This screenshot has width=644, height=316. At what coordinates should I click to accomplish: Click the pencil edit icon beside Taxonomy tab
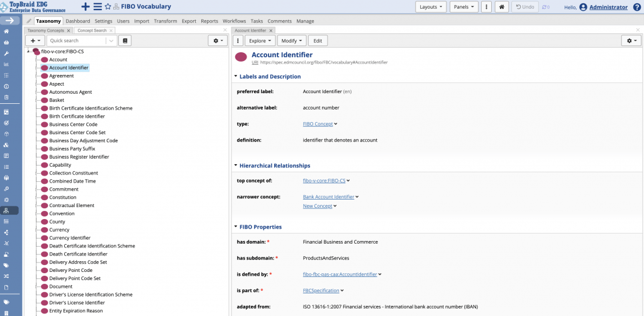coord(29,21)
